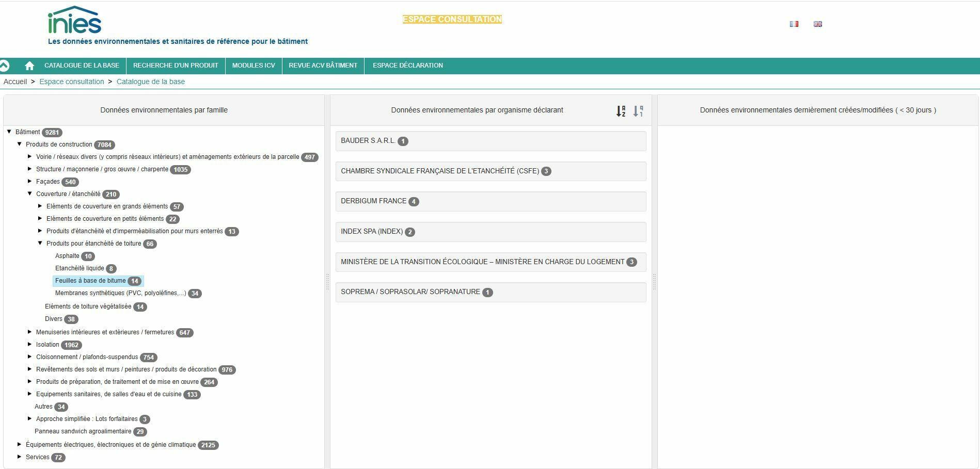
Task: Go to Accueil in the breadcrumb
Action: pos(15,82)
